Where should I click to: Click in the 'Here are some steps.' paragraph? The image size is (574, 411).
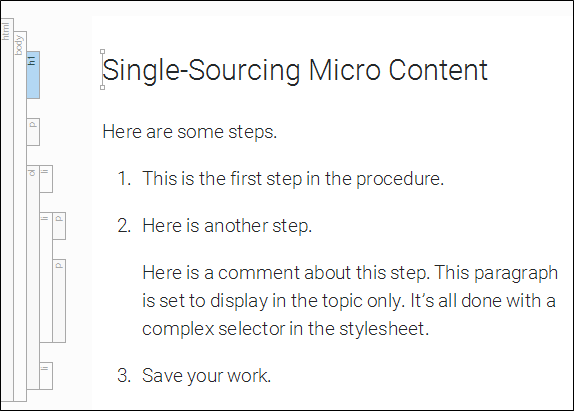pos(190,132)
